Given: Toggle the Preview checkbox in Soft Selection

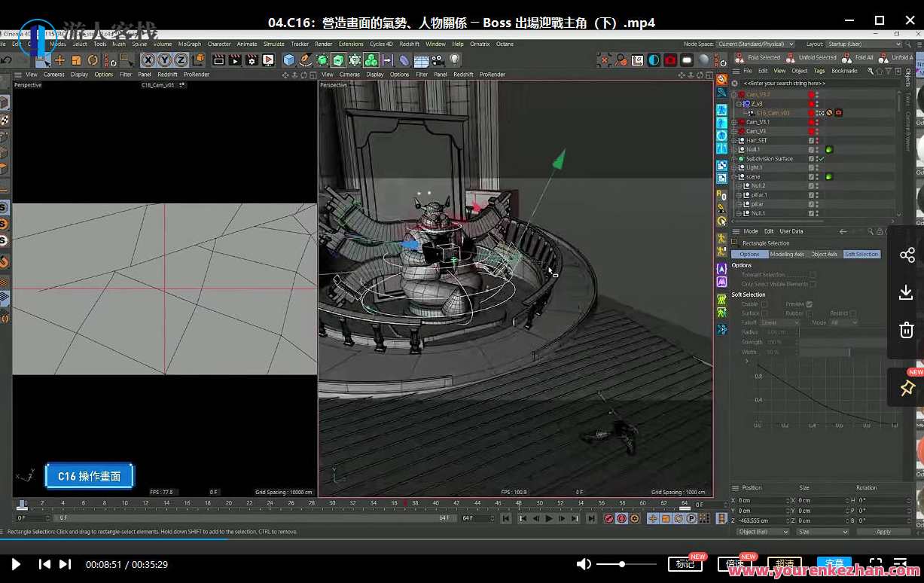Looking at the screenshot, I should coord(809,304).
